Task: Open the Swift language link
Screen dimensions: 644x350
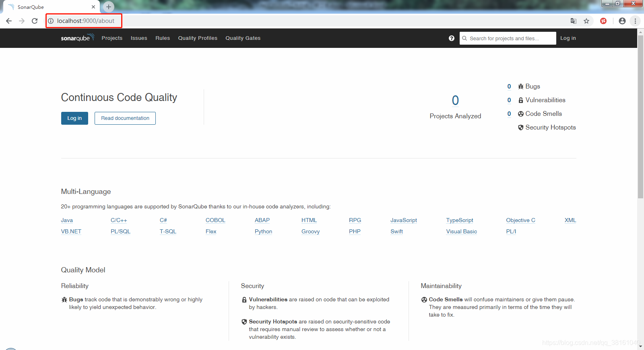Action: pyautogui.click(x=396, y=232)
